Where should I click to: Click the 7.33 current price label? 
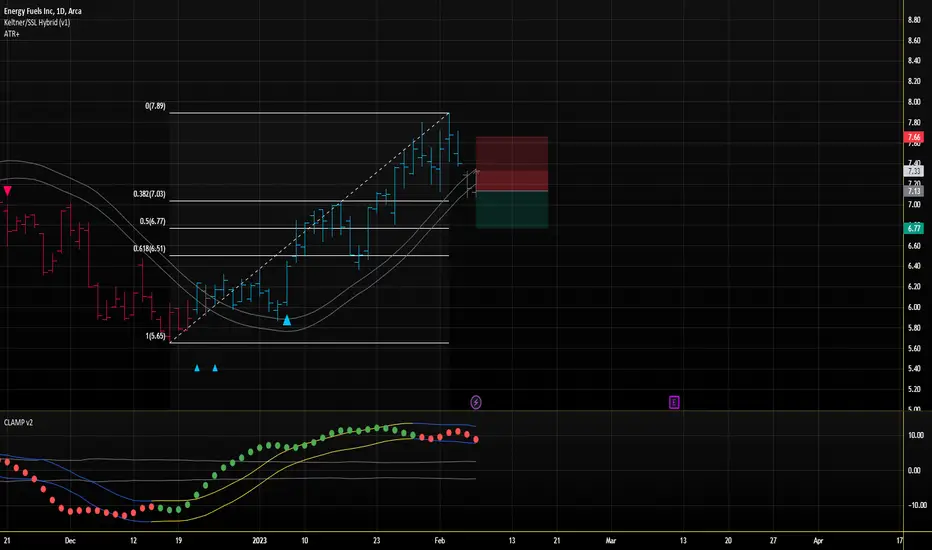[913, 171]
